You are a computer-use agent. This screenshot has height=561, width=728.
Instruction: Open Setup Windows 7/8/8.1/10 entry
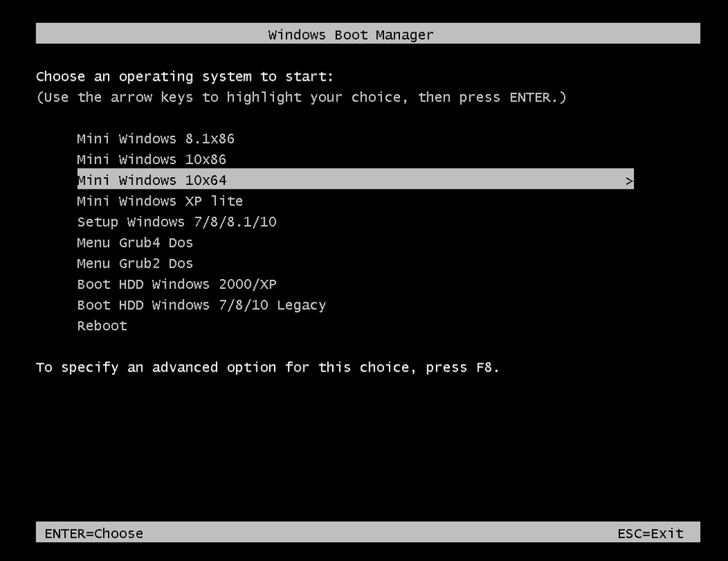pos(177,222)
